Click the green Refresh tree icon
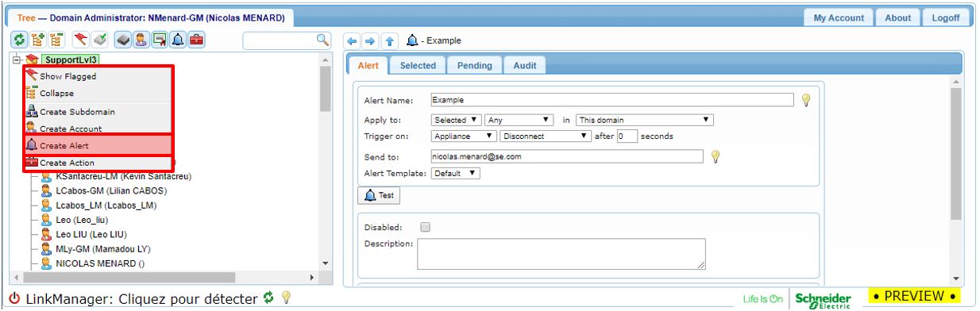 20,40
